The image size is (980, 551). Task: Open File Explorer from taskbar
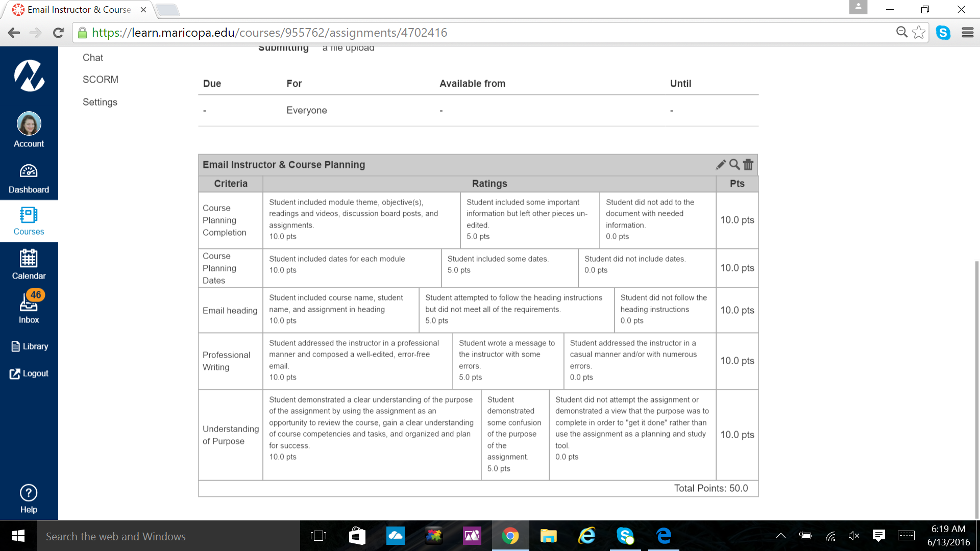[x=549, y=536]
